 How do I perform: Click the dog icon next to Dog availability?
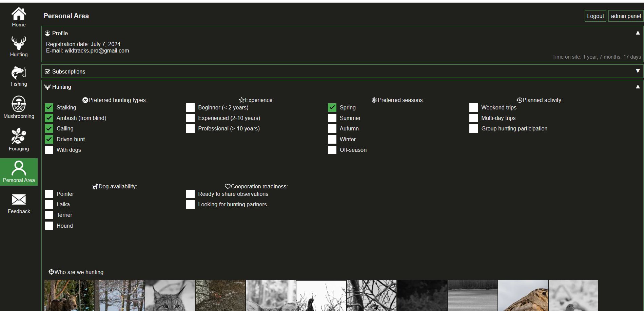[x=95, y=187]
